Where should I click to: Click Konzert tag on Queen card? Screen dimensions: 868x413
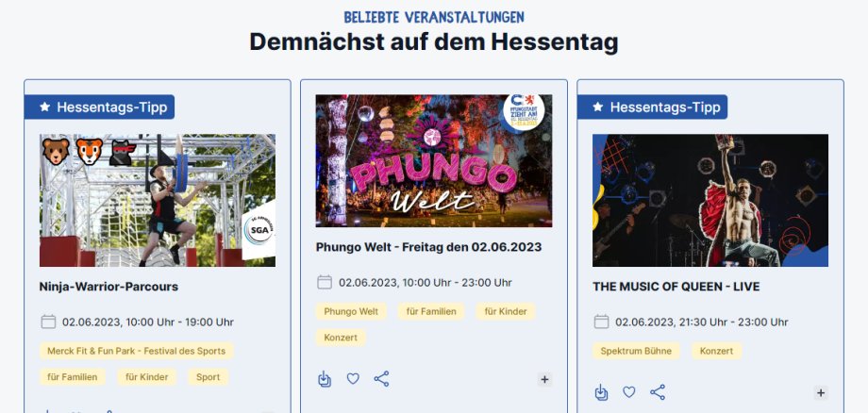point(716,351)
